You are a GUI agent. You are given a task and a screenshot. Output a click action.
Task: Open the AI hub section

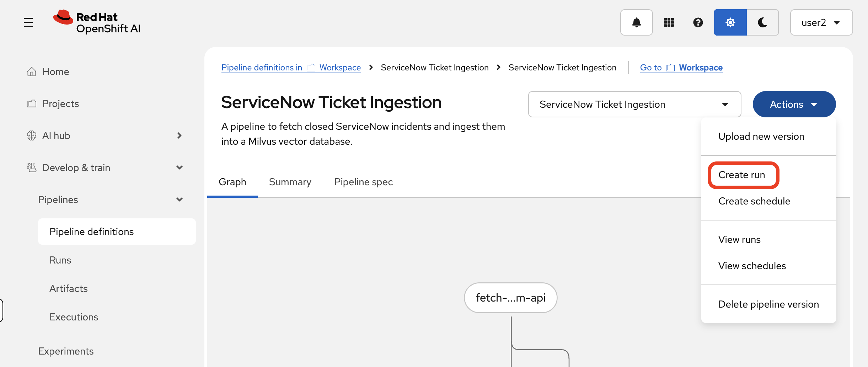(x=56, y=135)
